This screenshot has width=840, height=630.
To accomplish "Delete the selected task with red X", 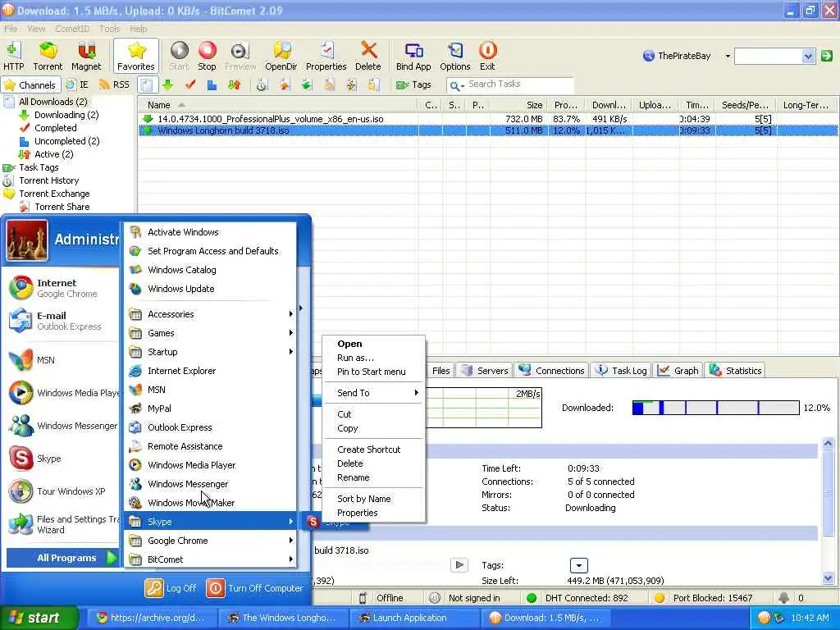I will [368, 56].
